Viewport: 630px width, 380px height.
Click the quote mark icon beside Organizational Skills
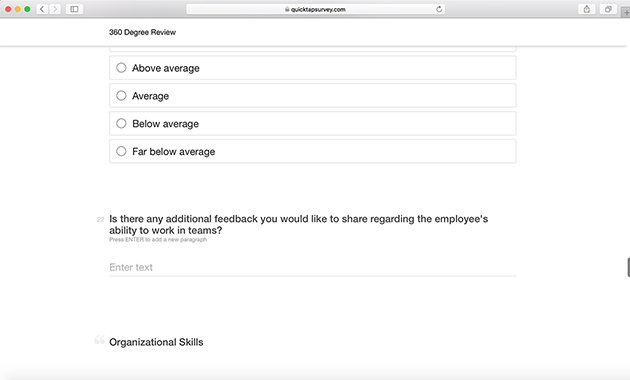(100, 340)
